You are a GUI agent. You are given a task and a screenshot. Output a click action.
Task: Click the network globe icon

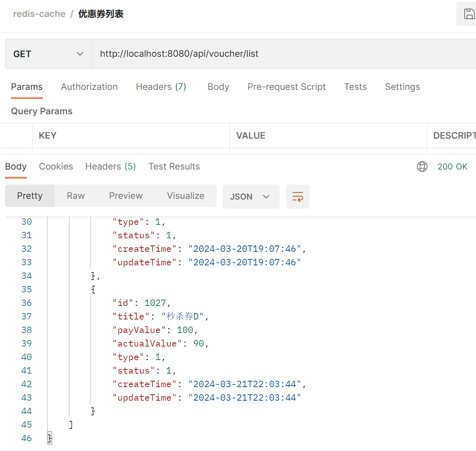pyautogui.click(x=422, y=166)
